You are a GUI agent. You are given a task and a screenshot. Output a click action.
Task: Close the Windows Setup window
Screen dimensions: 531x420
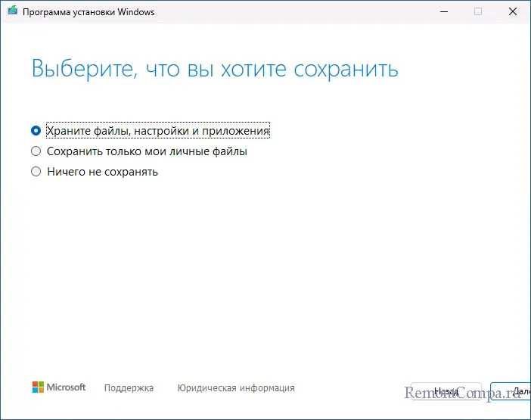tap(513, 11)
